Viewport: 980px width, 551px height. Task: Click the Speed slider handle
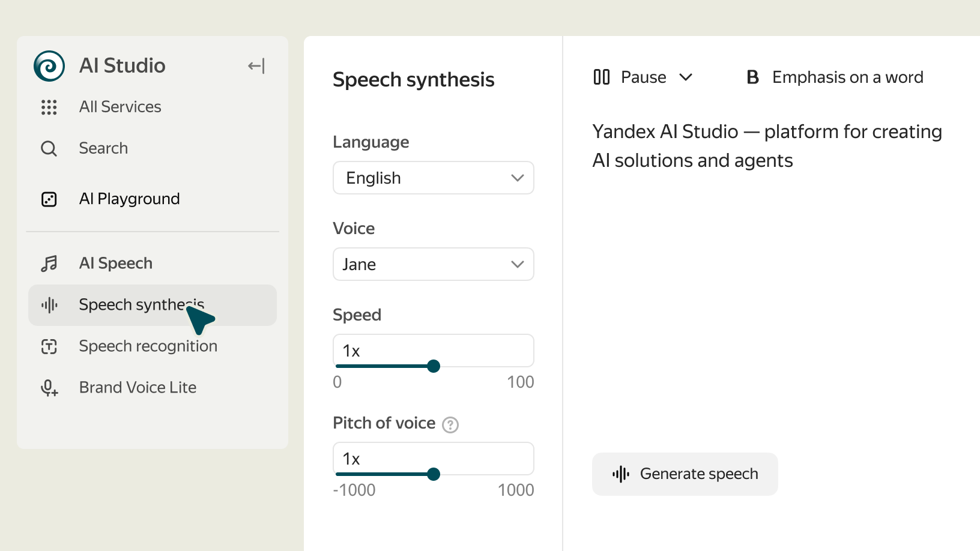[x=434, y=366]
